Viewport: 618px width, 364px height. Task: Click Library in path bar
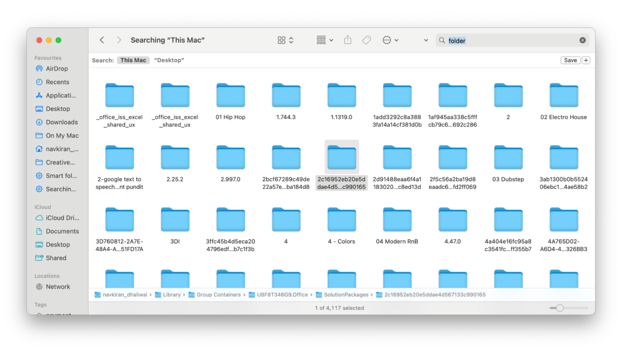(x=168, y=295)
